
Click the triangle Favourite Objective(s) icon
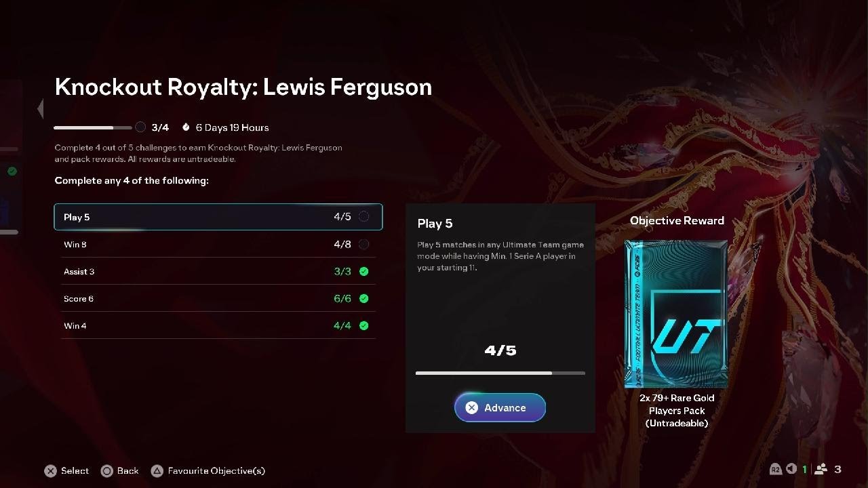pyautogui.click(x=157, y=471)
